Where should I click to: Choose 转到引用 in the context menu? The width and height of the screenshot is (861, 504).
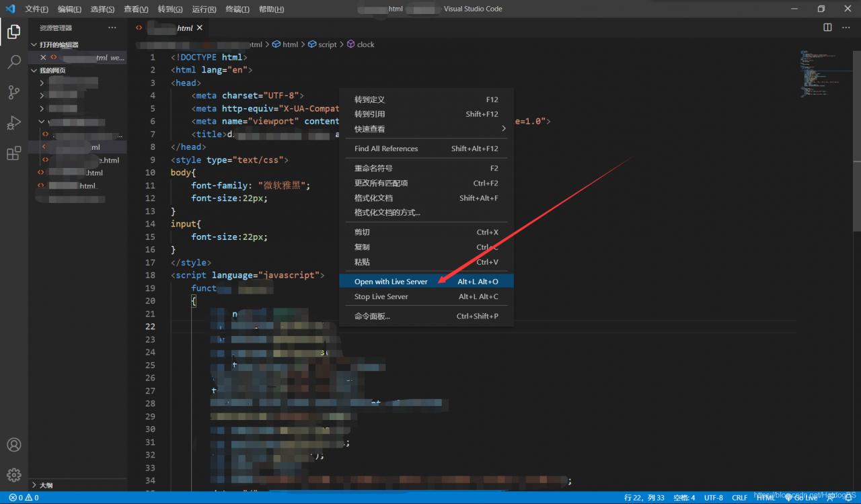coord(426,114)
